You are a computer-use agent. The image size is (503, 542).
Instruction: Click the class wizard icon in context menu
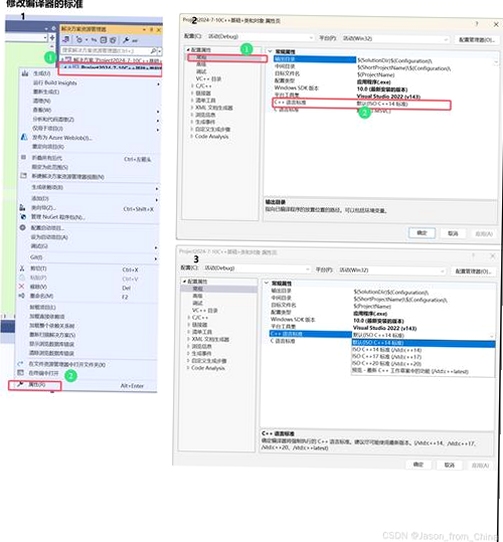tap(22, 207)
